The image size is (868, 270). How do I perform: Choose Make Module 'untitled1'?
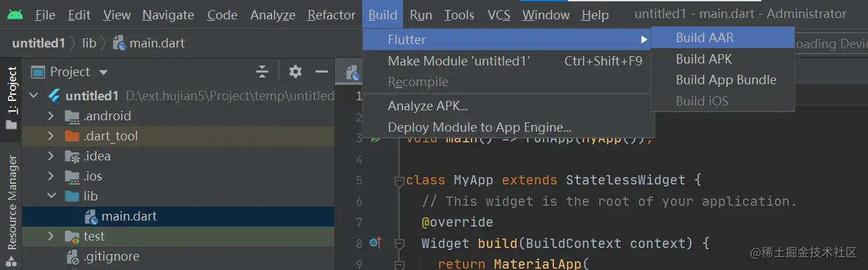click(508, 61)
